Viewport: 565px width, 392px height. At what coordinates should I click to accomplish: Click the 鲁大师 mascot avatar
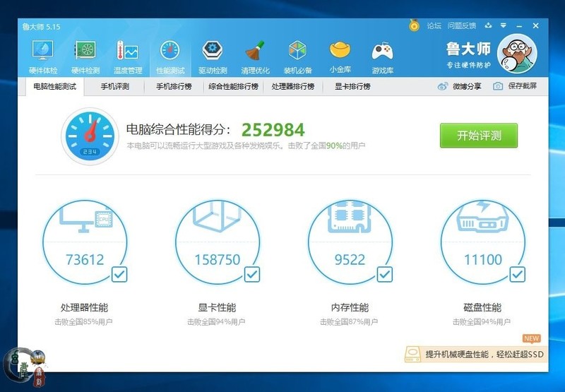click(x=517, y=53)
